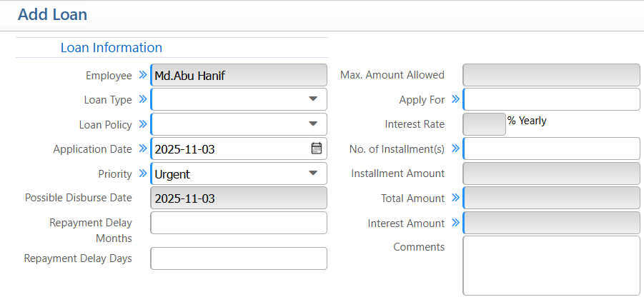Click the Possible Disburse Date field
This screenshot has width=644, height=297.
pos(239,198)
